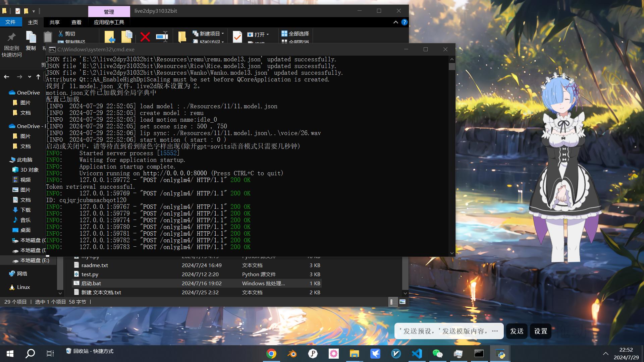The height and width of the screenshot is (362, 644).
Task: Click the chat message input field
Action: 449,331
